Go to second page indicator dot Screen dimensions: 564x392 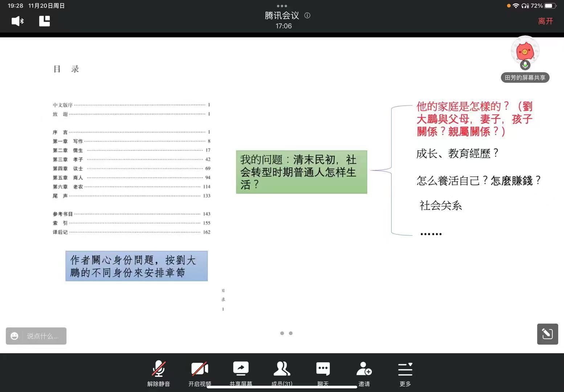tap(291, 333)
